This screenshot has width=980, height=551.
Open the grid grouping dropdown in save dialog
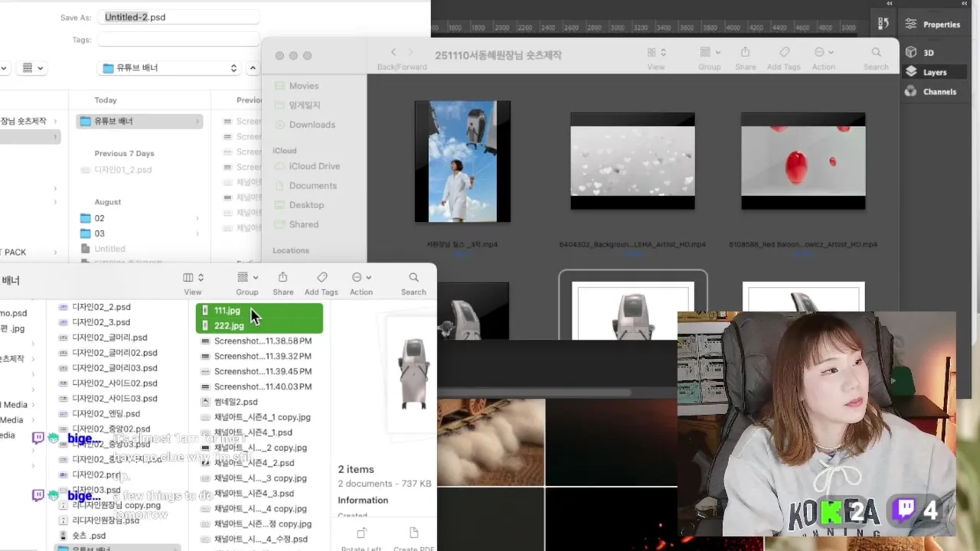(33, 68)
